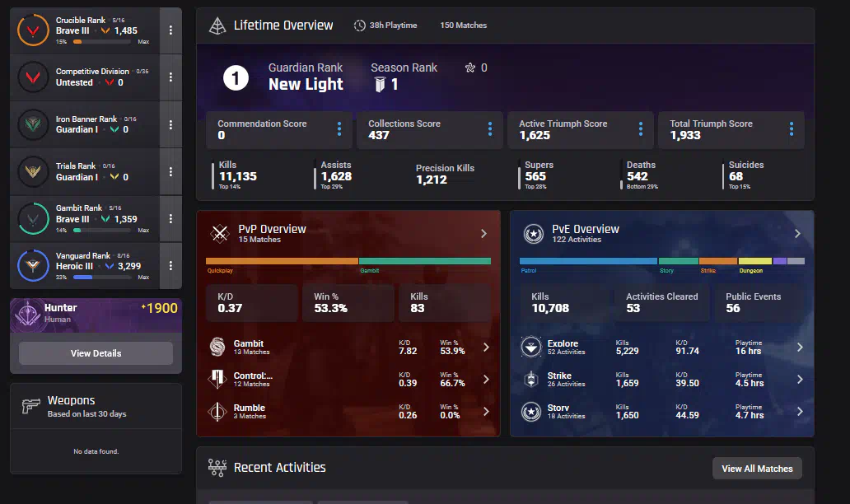Click the "+1900" power level value
Image resolution: width=850 pixels, height=504 pixels.
tap(160, 308)
